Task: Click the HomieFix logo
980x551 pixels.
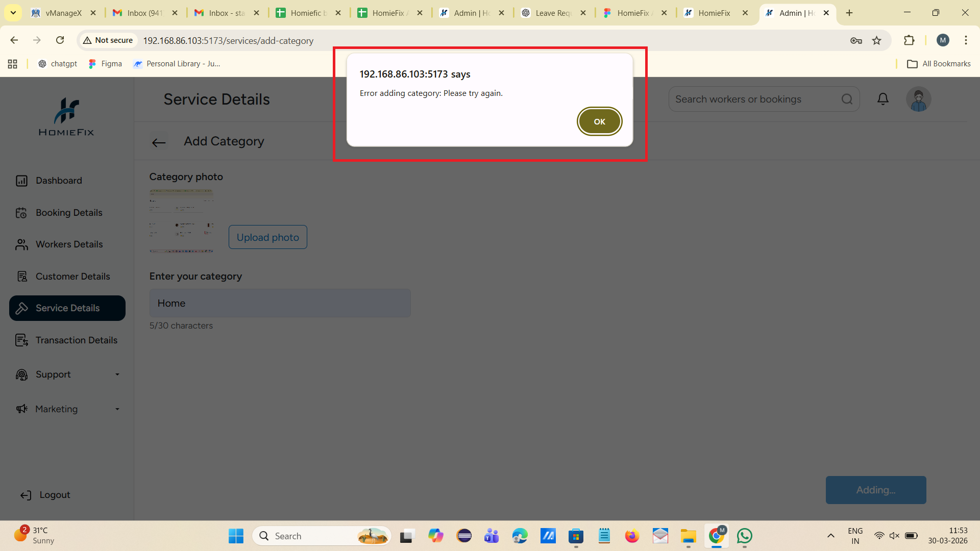Action: point(66,116)
